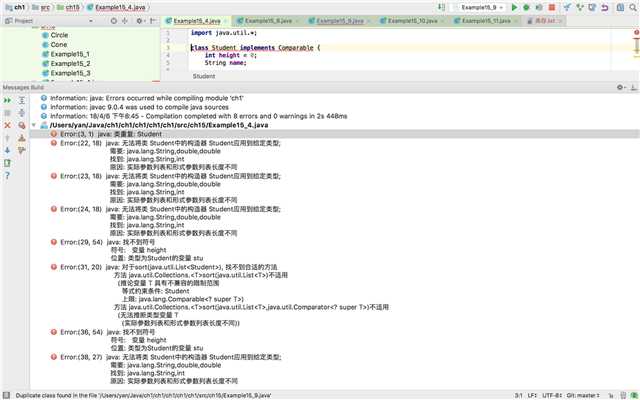Click the Example15_4.java breadcrumb
640x400 pixels.
pyautogui.click(x=116, y=7)
